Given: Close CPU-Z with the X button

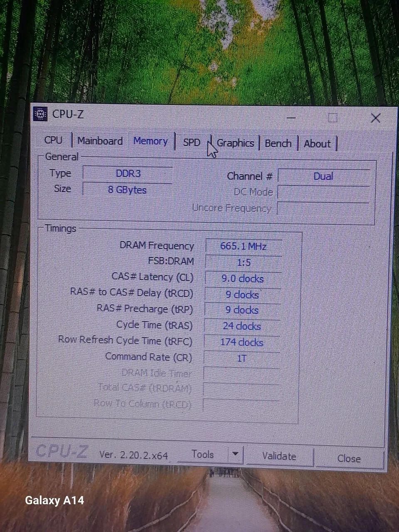Looking at the screenshot, I should click(x=375, y=118).
